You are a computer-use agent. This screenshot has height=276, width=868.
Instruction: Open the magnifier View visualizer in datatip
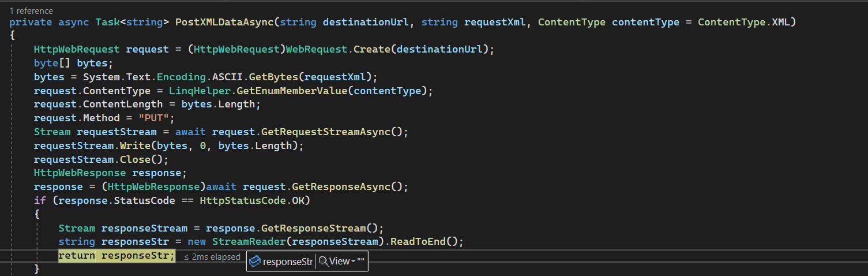pos(324,262)
